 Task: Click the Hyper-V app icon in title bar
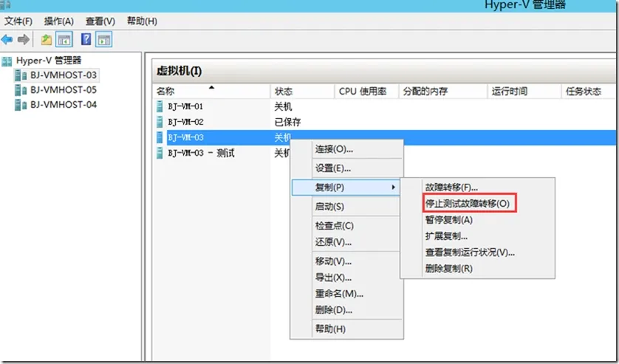tap(5, 4)
